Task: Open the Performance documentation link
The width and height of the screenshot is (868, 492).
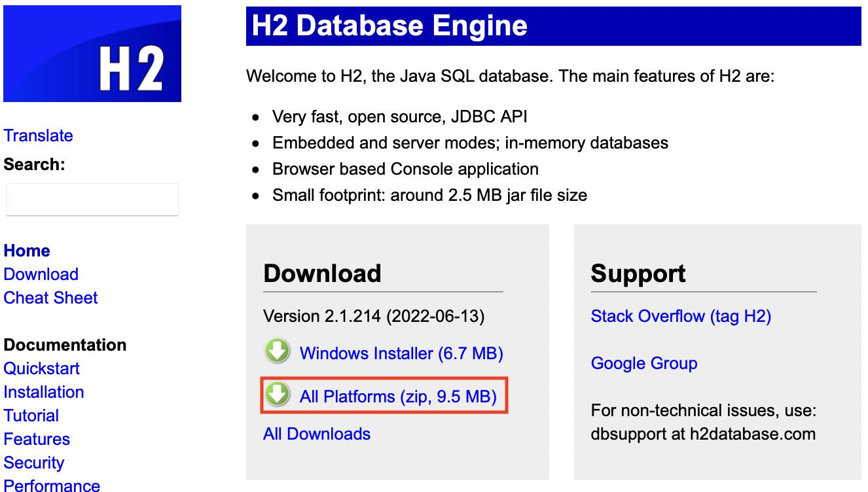Action: coord(52,485)
